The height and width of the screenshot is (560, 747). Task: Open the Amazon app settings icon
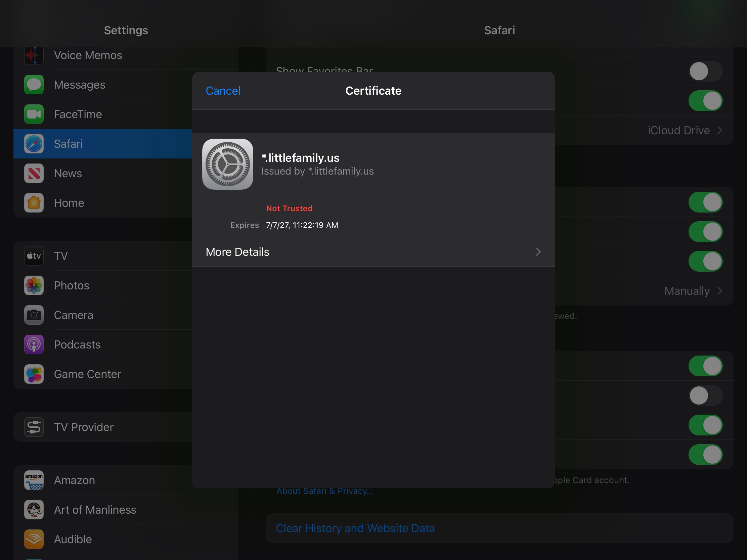point(34,480)
